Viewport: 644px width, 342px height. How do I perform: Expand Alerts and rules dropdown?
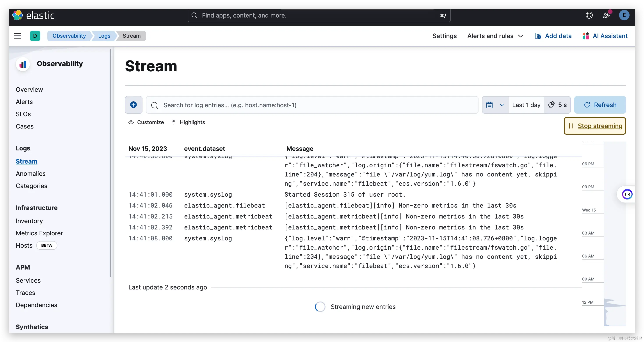[495, 36]
